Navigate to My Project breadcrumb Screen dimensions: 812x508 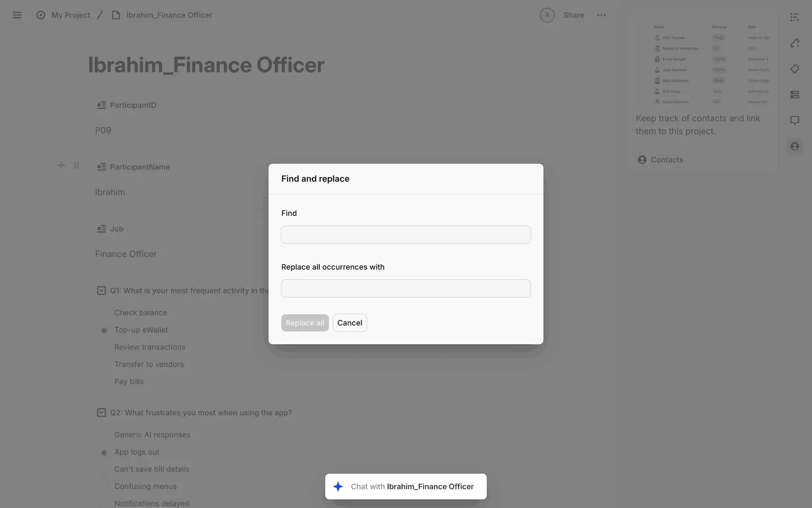pos(70,15)
